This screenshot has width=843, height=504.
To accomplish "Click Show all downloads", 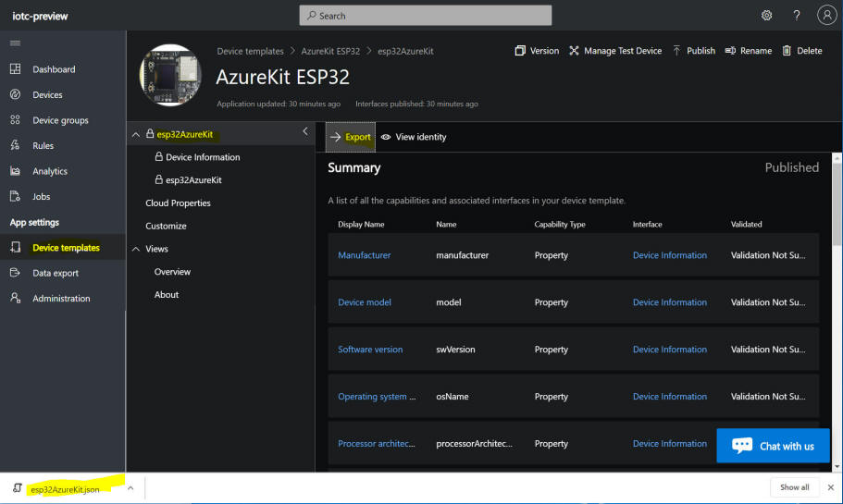I will [x=794, y=487].
